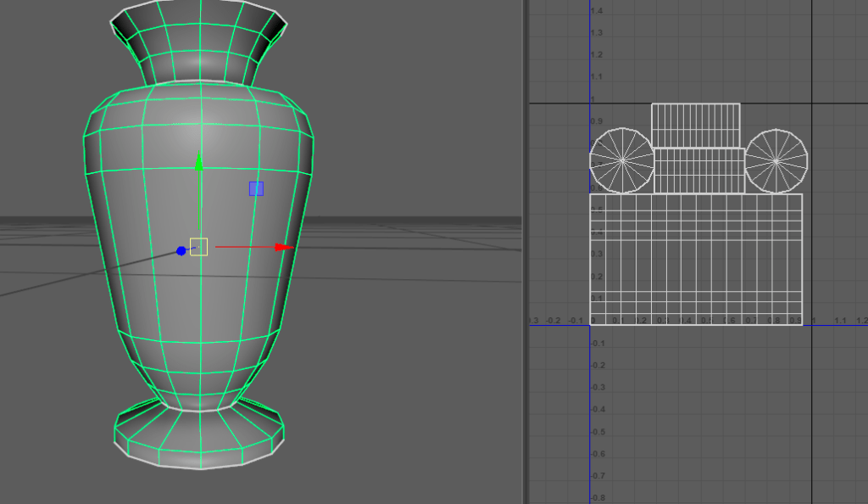Screen dimensions: 868x504
Task: Click the -0.6 label on vertical axis
Action: [598, 454]
